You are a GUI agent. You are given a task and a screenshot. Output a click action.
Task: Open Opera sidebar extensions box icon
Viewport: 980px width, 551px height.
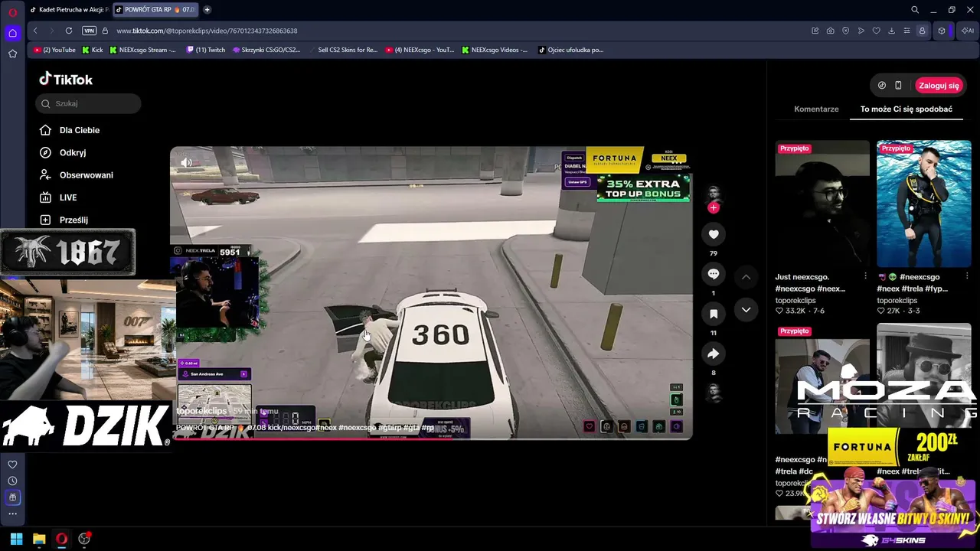pyautogui.click(x=12, y=497)
